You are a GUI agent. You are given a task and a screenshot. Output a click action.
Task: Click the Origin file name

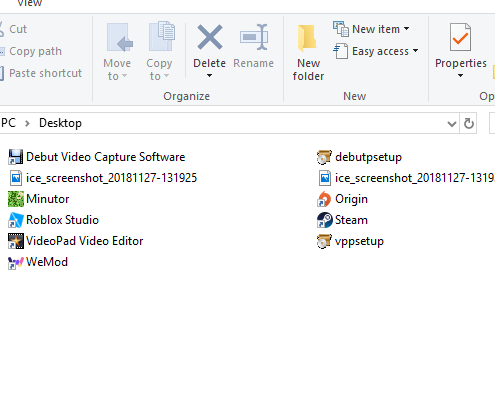click(x=351, y=199)
